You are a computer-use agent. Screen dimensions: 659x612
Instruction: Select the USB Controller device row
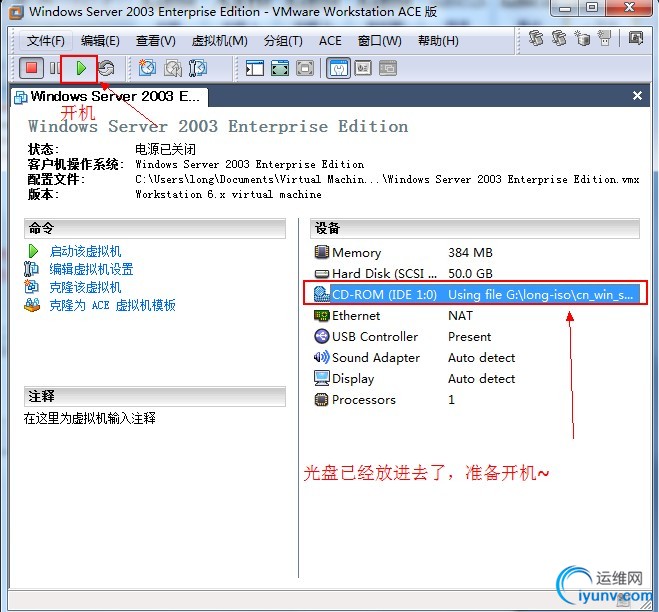click(476, 336)
